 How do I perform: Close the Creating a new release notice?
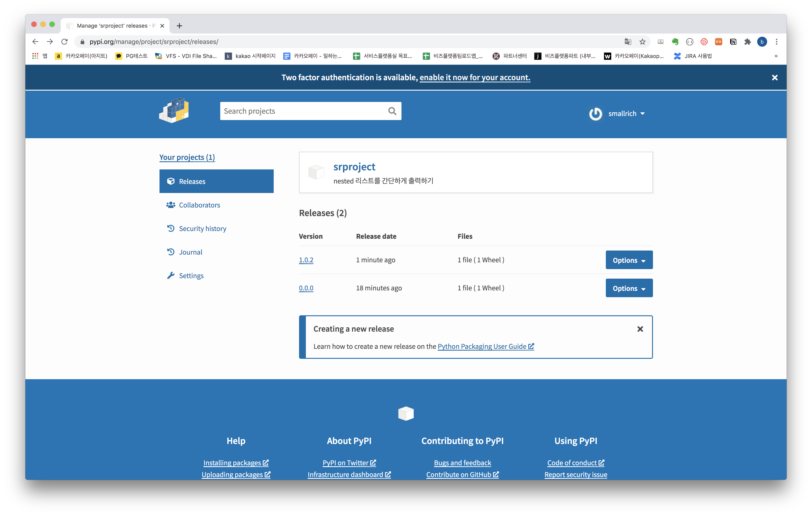point(640,329)
